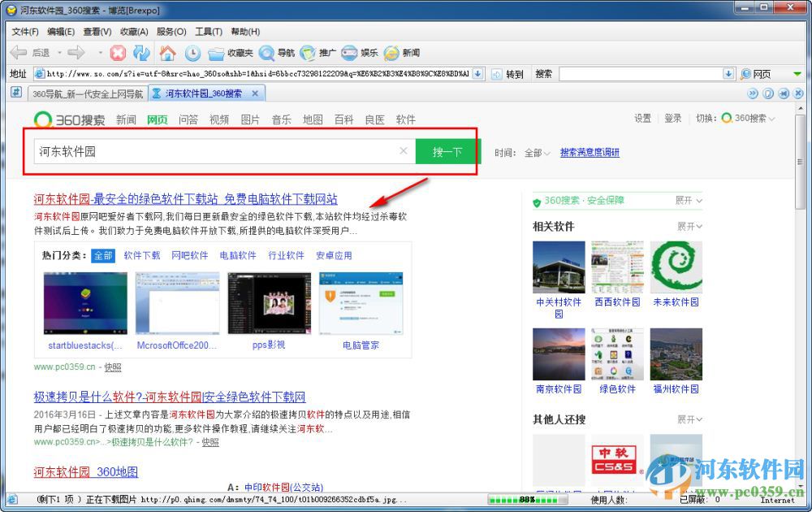Select the 行业软件 hot category filter
812x512 pixels.
tap(286, 255)
